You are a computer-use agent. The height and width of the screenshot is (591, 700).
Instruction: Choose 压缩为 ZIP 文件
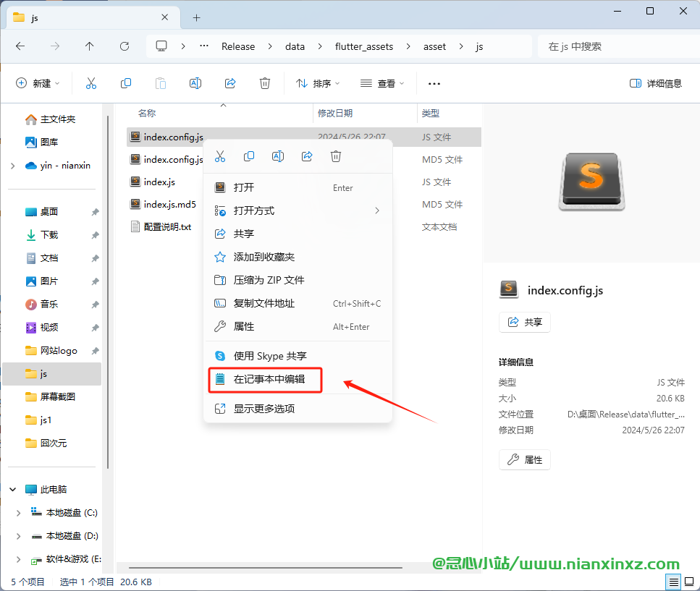pyautogui.click(x=298, y=280)
